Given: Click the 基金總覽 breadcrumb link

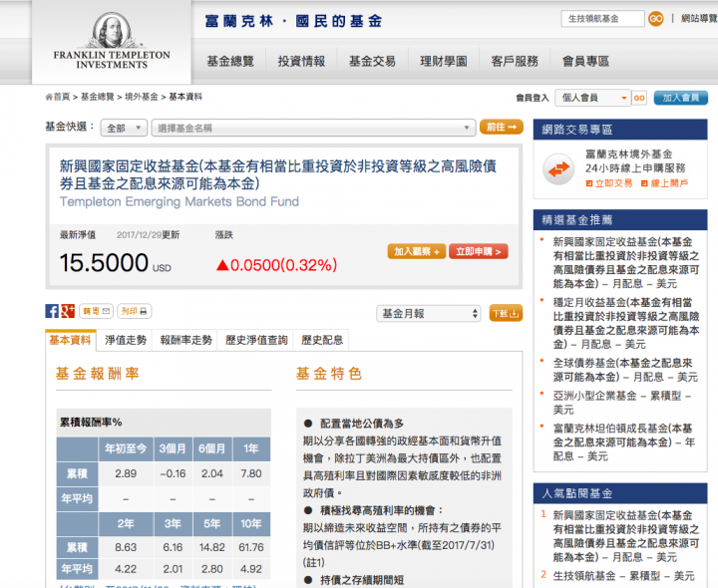Looking at the screenshot, I should [97, 97].
